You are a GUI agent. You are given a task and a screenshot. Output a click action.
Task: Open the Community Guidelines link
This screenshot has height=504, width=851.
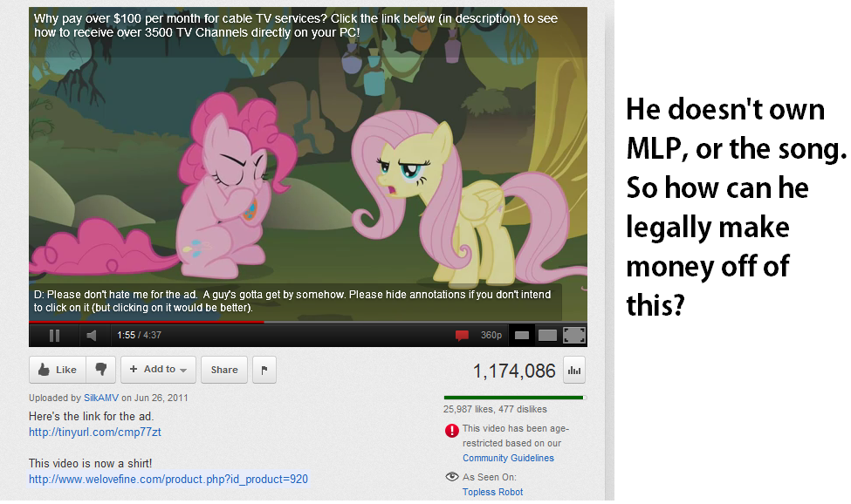pos(508,458)
